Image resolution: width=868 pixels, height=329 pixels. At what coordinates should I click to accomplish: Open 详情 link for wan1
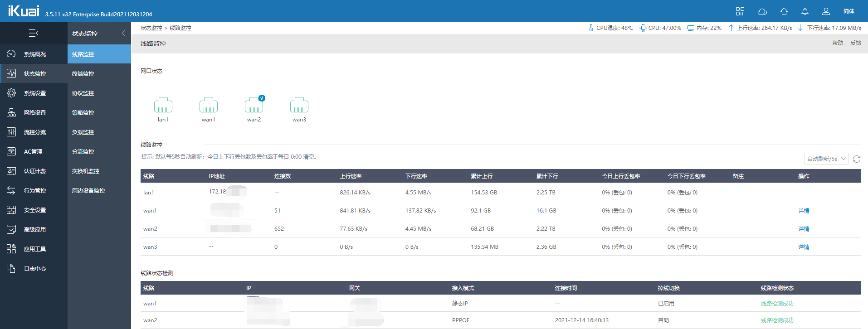pos(804,211)
